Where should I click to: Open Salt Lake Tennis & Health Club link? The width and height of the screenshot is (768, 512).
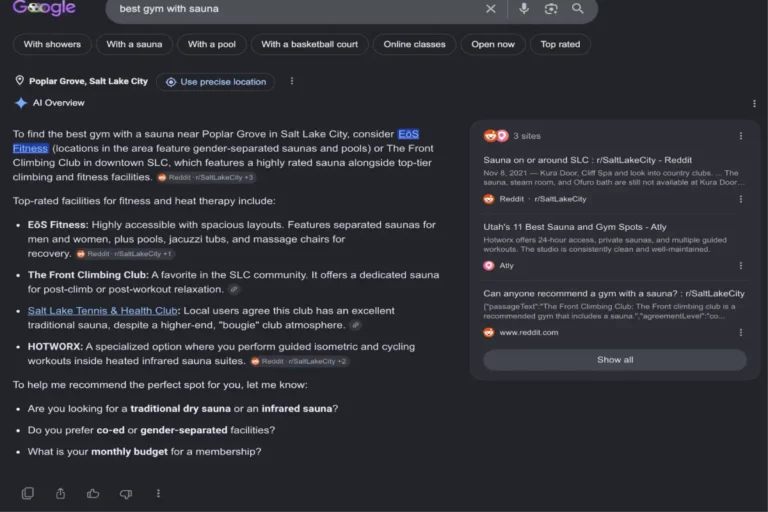(102, 311)
